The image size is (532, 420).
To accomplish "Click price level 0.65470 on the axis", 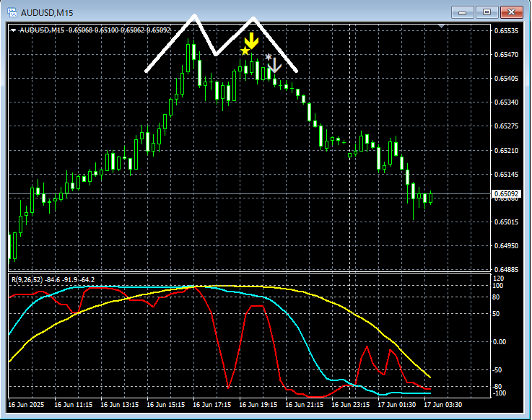I will (506, 54).
